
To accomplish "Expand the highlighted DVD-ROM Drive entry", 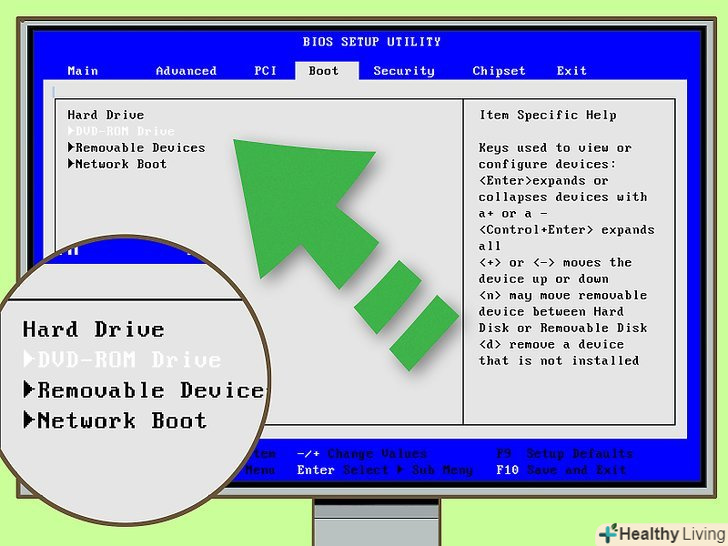I will point(121,131).
